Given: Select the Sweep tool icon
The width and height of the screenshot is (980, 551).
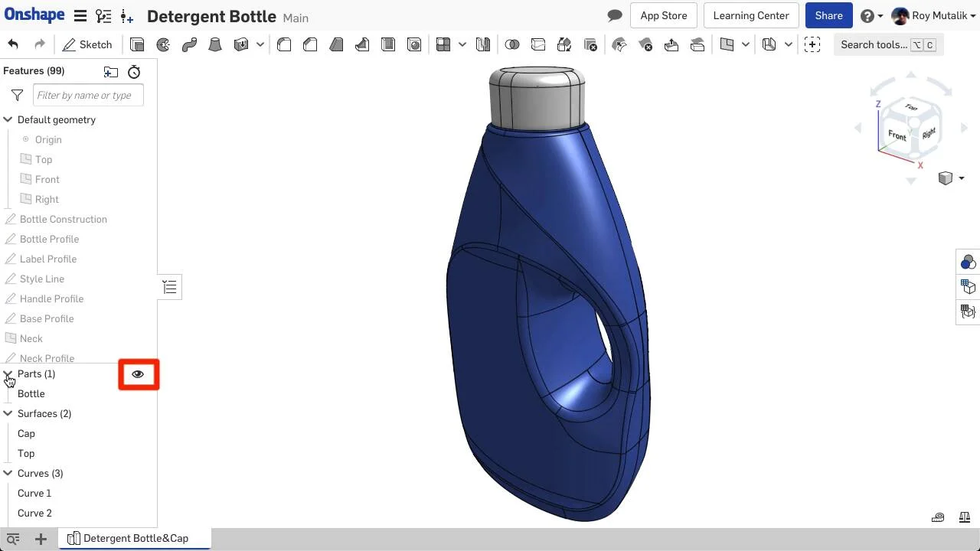Looking at the screenshot, I should pyautogui.click(x=189, y=44).
